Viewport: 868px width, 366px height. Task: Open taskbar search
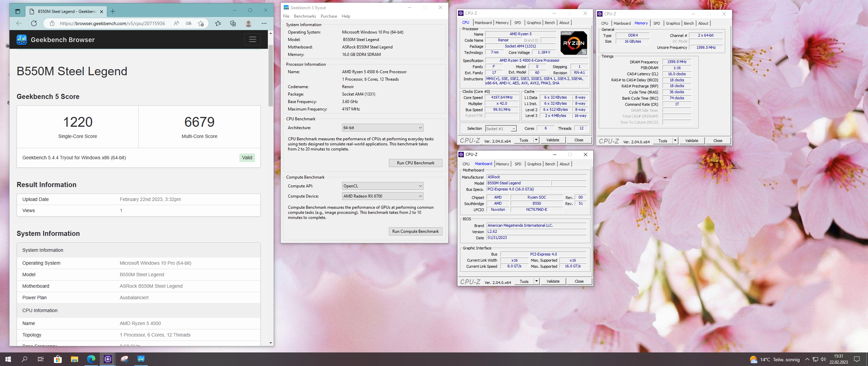click(x=24, y=359)
